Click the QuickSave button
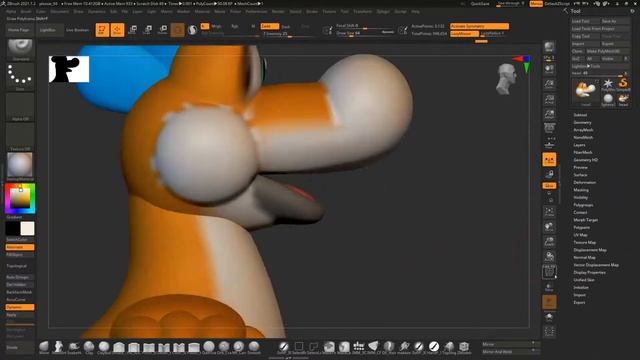 pyautogui.click(x=480, y=4)
